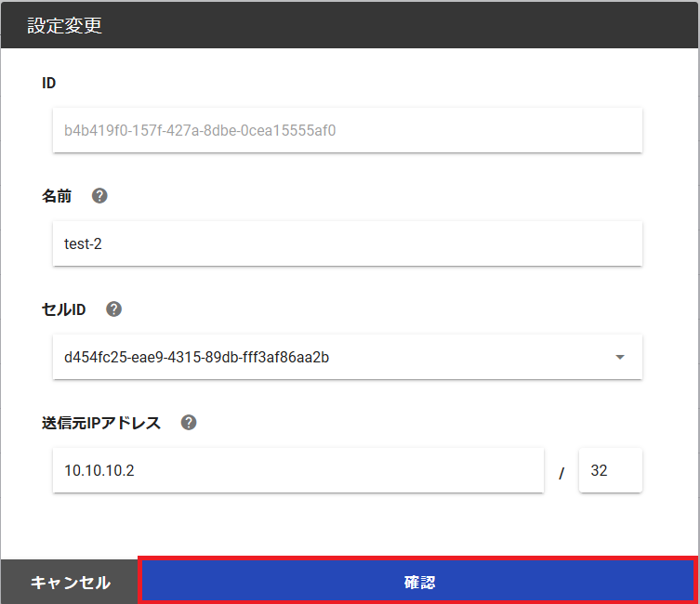Click the disabled ID field
This screenshot has height=604, width=700.
click(348, 130)
